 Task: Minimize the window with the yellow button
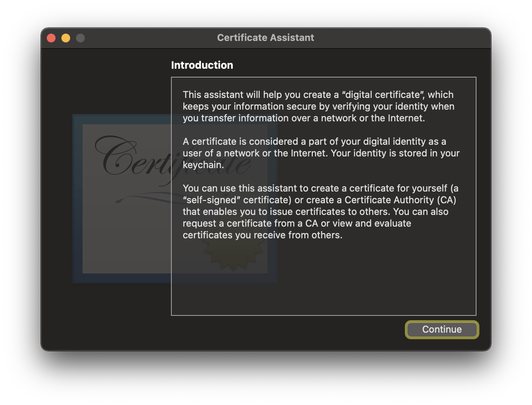coord(66,38)
